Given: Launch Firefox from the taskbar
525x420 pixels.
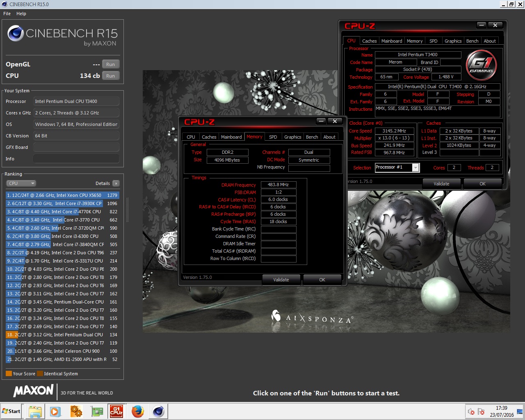Looking at the screenshot, I should click(138, 411).
